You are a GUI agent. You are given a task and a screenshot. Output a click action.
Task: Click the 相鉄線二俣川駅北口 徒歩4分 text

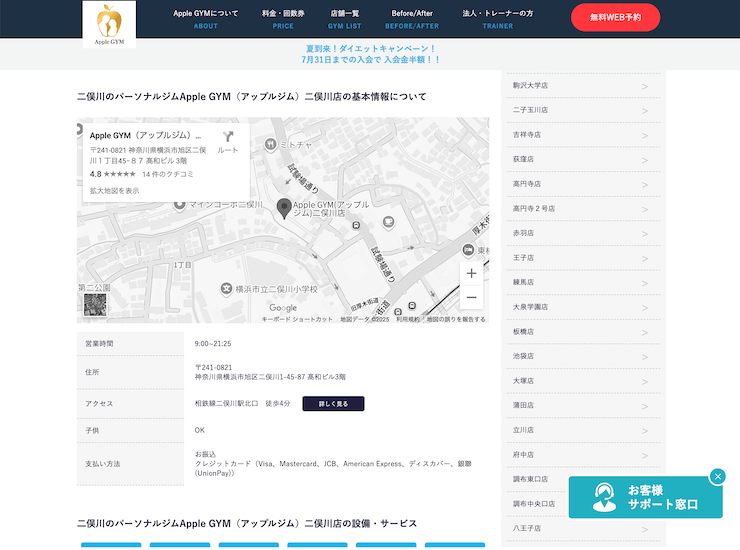[x=243, y=404]
